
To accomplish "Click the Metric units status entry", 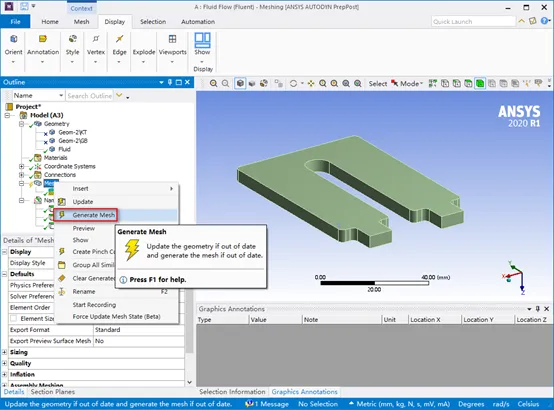I will (400, 404).
